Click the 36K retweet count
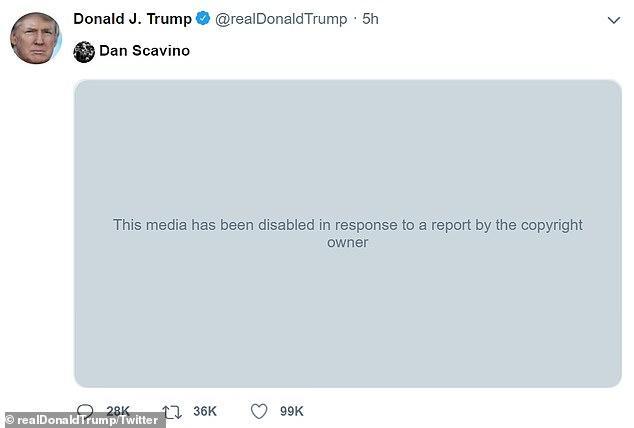 tap(205, 411)
